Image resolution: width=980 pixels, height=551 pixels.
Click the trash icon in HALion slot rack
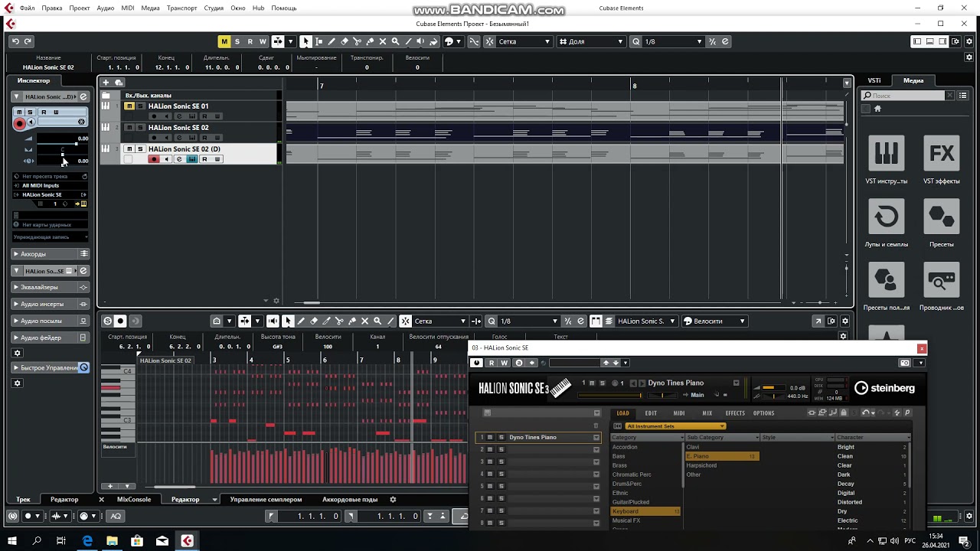click(x=596, y=425)
